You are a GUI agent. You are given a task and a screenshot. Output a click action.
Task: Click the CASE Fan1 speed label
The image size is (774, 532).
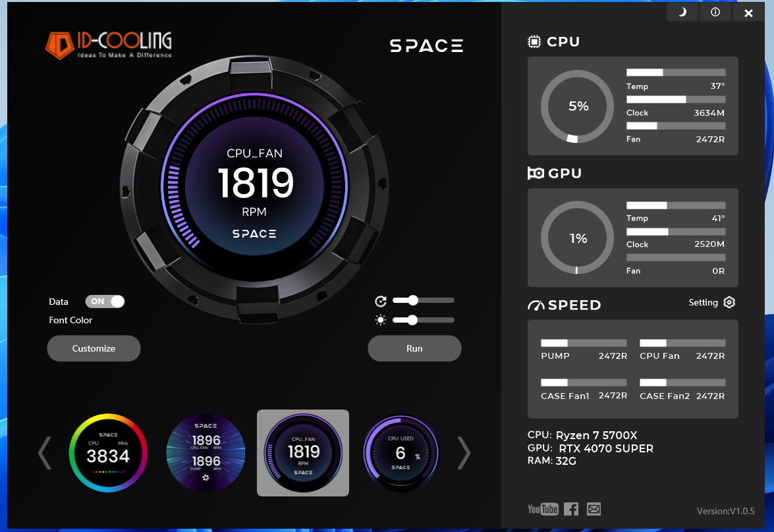565,396
